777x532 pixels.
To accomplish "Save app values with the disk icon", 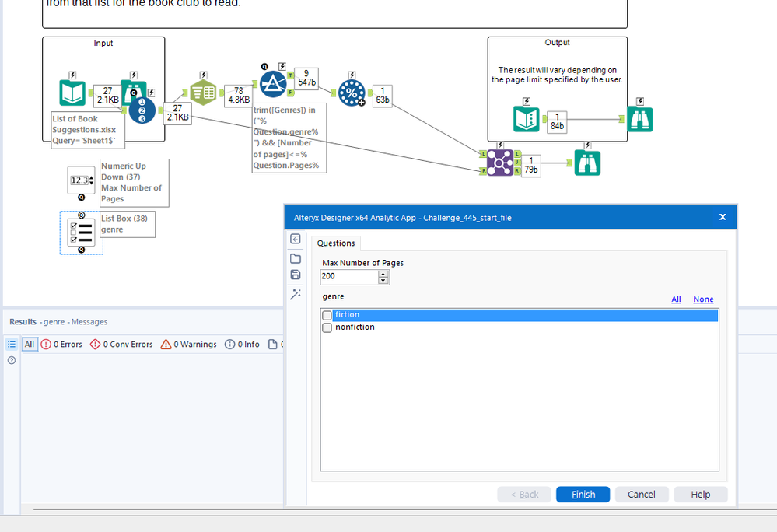I will coord(296,275).
